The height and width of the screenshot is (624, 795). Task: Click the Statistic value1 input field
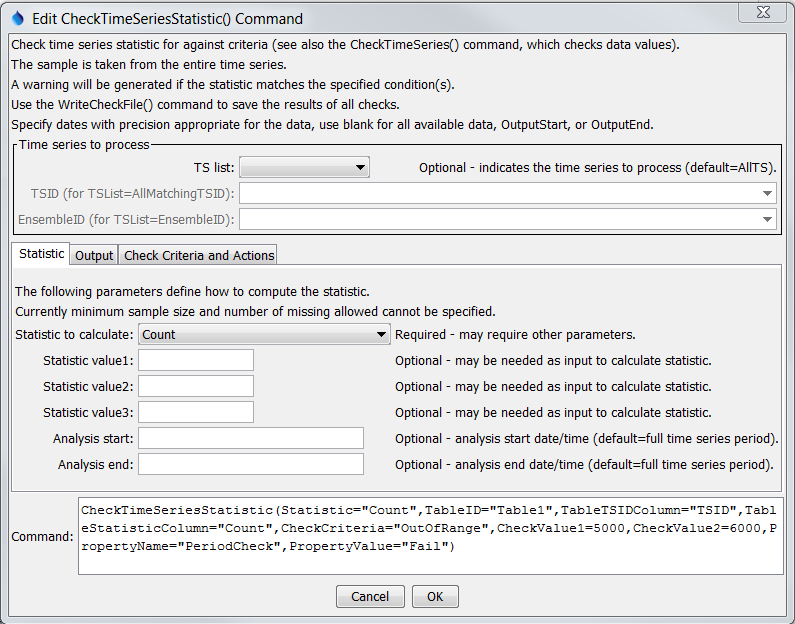click(x=196, y=360)
